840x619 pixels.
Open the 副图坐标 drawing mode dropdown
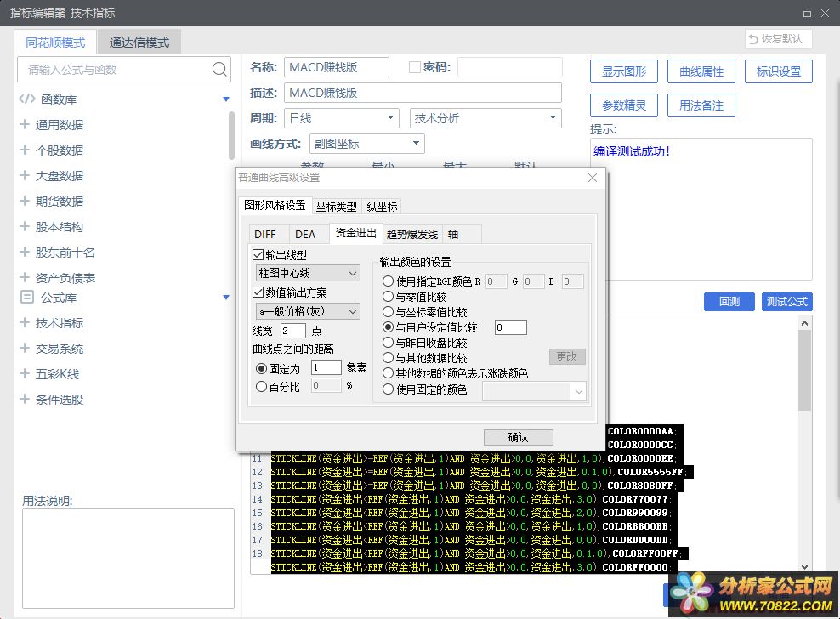(x=367, y=144)
